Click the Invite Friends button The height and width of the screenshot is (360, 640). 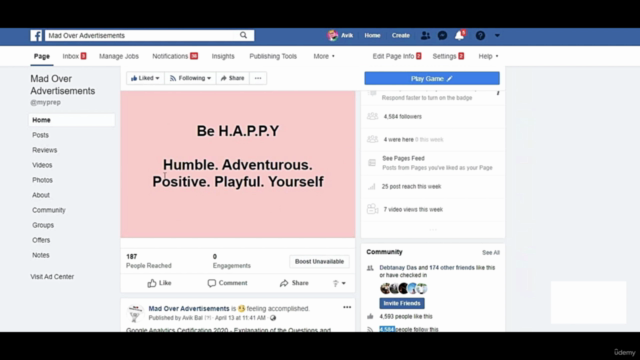click(402, 303)
